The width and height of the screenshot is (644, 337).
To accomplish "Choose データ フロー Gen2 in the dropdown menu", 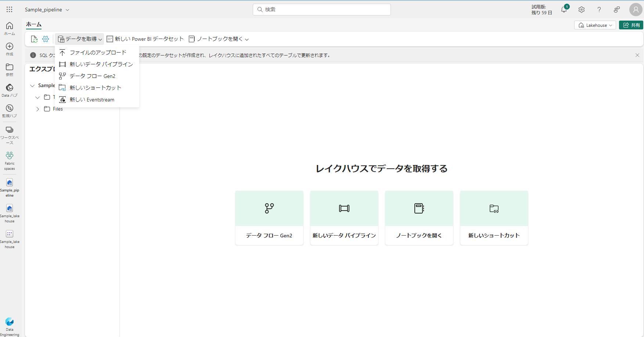I will point(97,76).
